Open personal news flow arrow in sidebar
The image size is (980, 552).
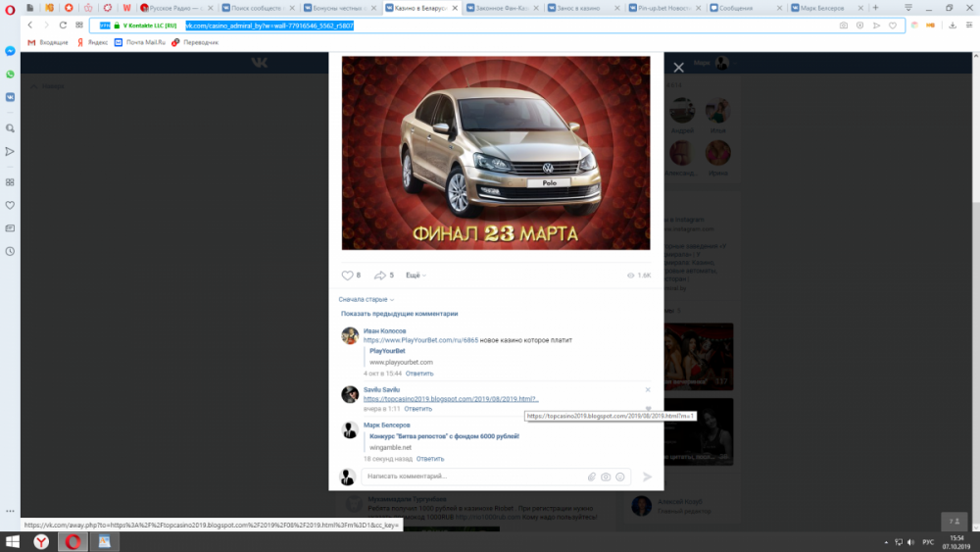[x=10, y=151]
